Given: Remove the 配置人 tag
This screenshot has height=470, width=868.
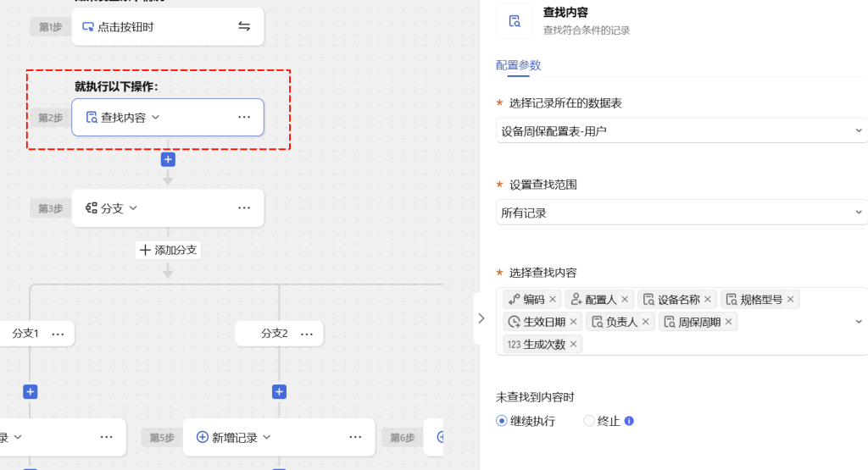Looking at the screenshot, I should [x=625, y=300].
